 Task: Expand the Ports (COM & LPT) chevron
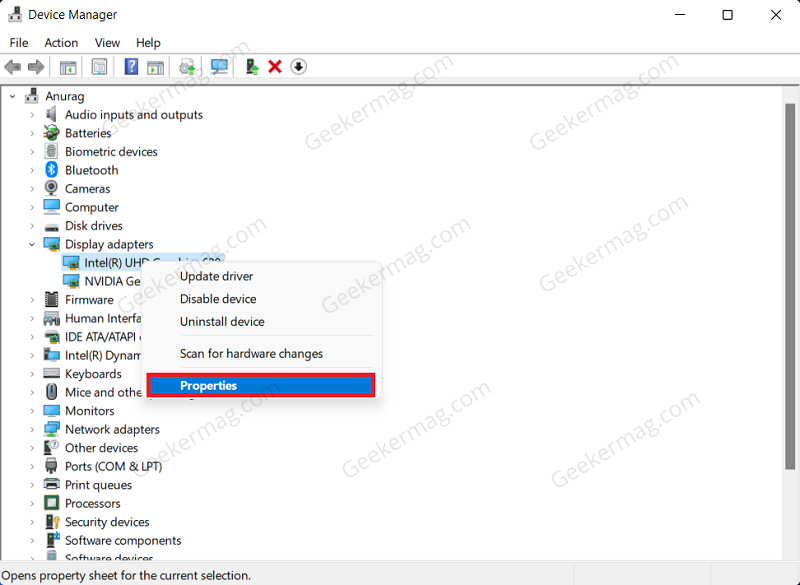(32, 466)
